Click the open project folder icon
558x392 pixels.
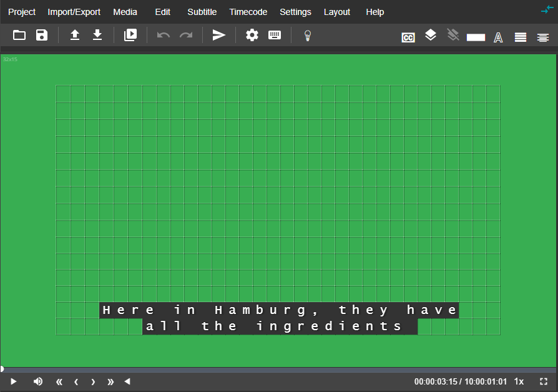tap(19, 36)
